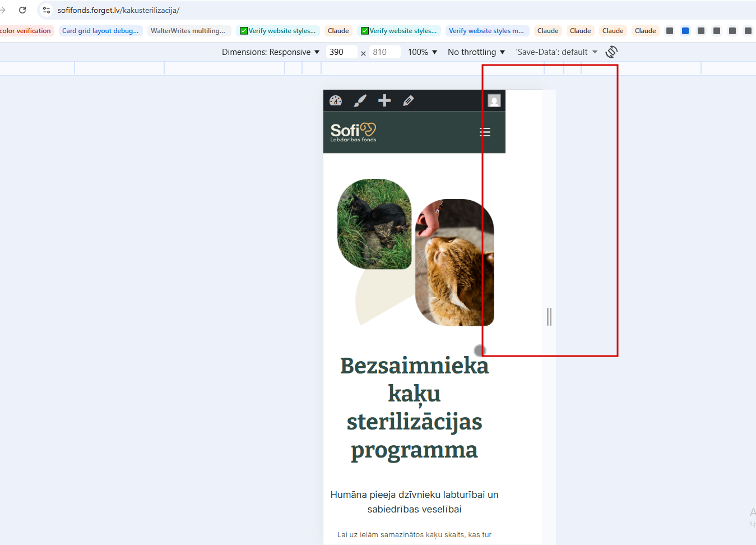756x545 pixels.
Task: Open the 'Save-Data': default dropdown
Action: tap(556, 52)
